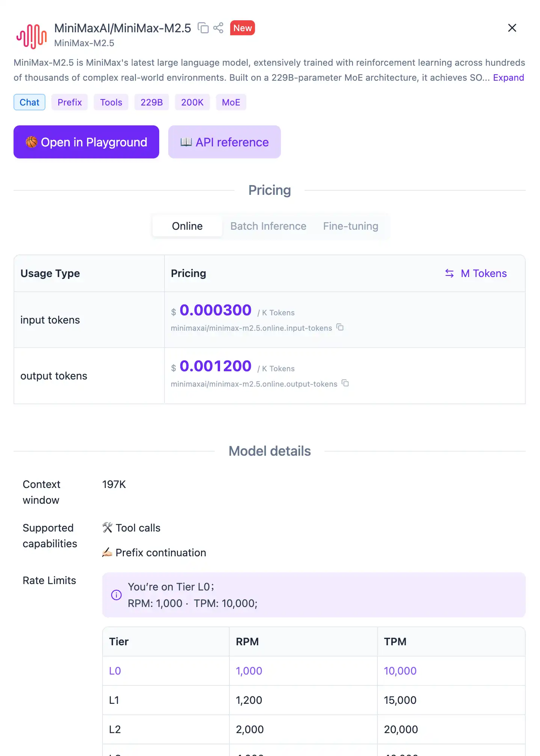
Task: Switch to the Batch Inference tab
Action: pos(268,226)
